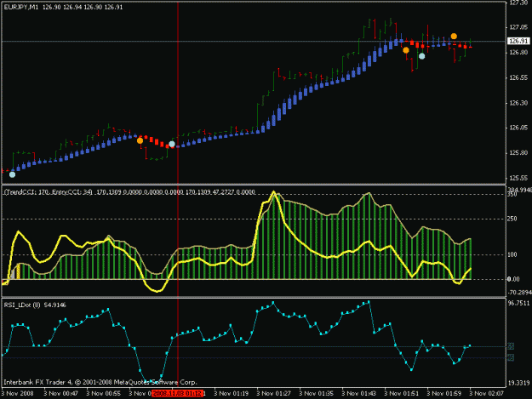This screenshot has width=532, height=399.
Task: Click the 126.55 price axis label
Action: 518,77
